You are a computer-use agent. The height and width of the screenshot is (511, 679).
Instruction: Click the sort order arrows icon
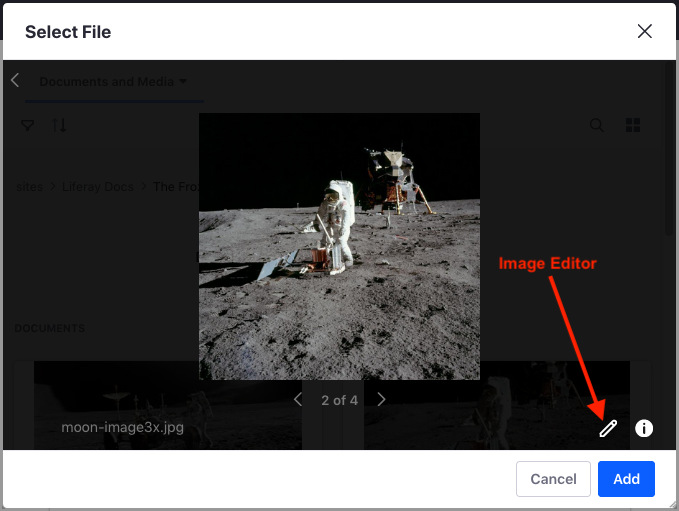59,125
